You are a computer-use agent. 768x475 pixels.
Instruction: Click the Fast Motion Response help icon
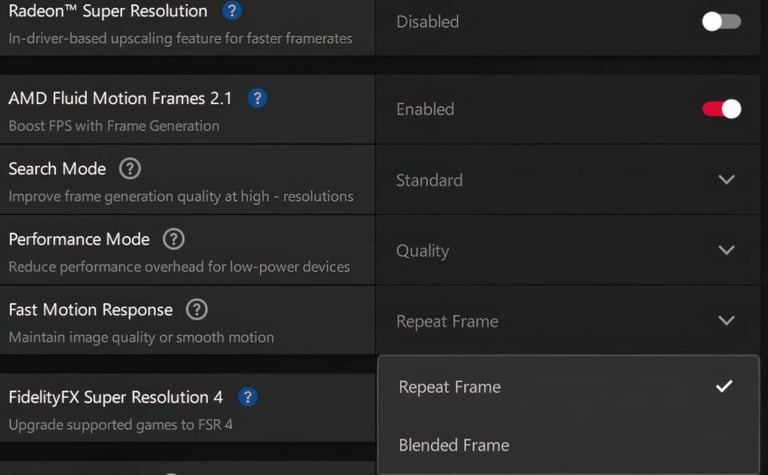pos(197,310)
